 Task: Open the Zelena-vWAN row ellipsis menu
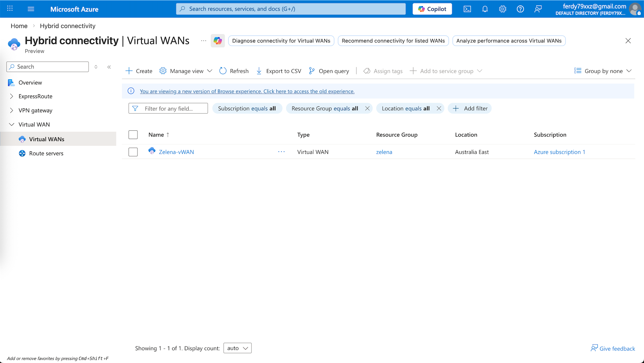tap(281, 152)
